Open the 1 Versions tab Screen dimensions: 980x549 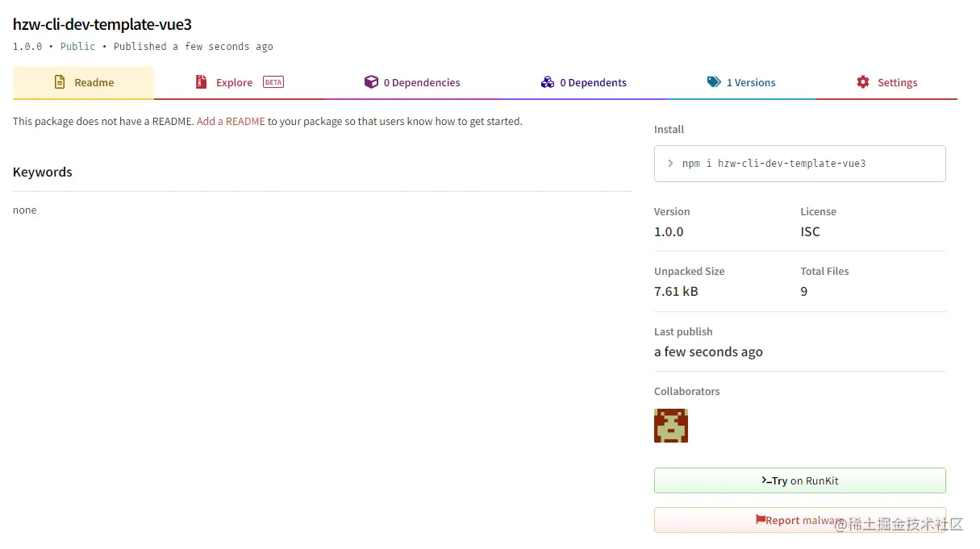click(x=741, y=82)
